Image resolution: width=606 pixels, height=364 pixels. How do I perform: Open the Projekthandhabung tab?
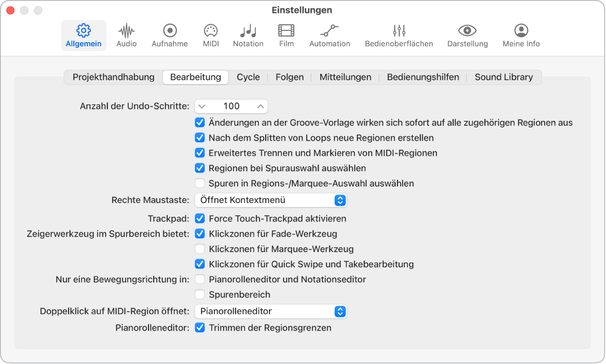(x=113, y=77)
